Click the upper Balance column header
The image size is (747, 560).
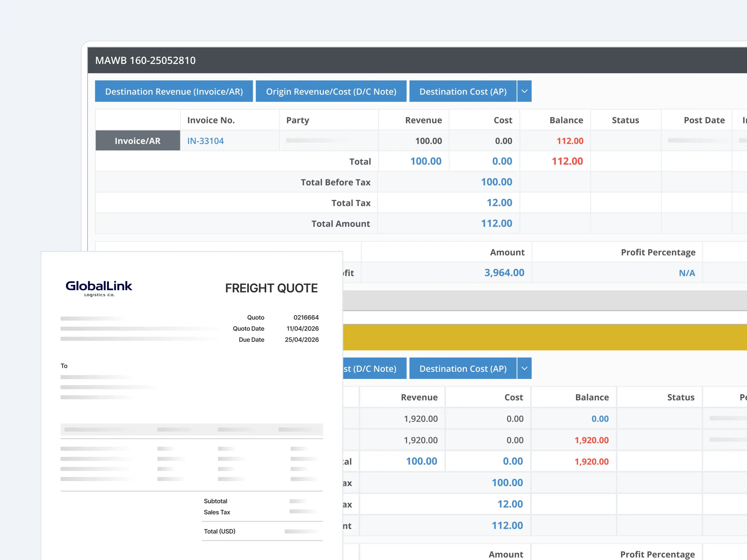click(566, 120)
